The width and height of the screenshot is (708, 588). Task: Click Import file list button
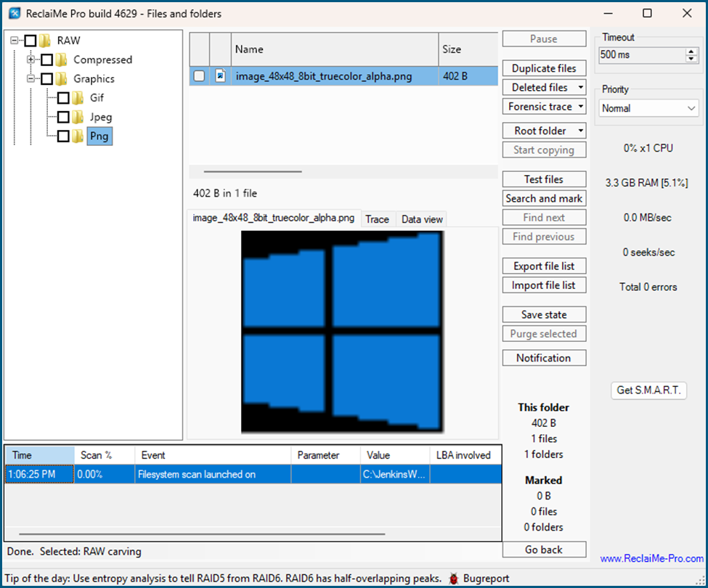tap(544, 285)
